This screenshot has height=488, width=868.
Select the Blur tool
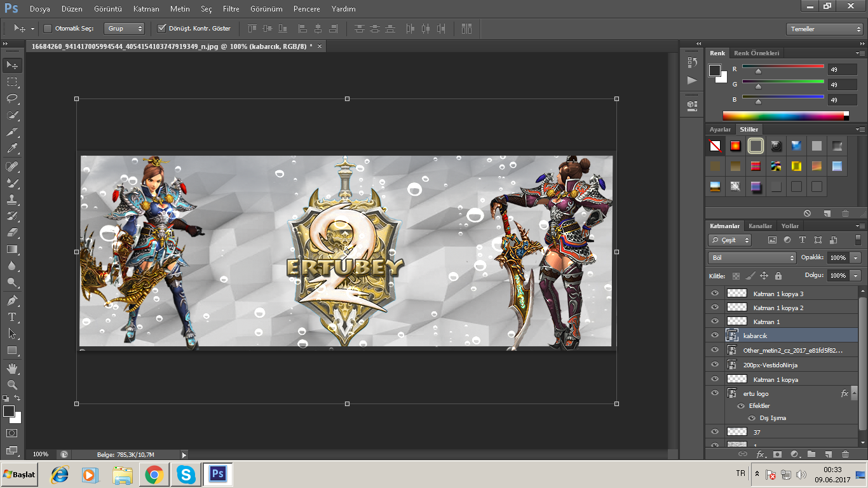coord(12,266)
